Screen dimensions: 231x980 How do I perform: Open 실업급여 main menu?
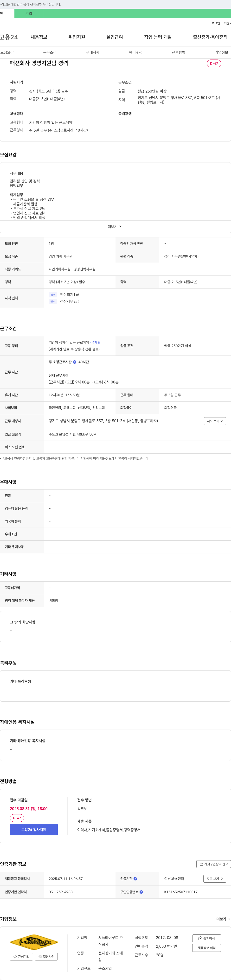[115, 37]
